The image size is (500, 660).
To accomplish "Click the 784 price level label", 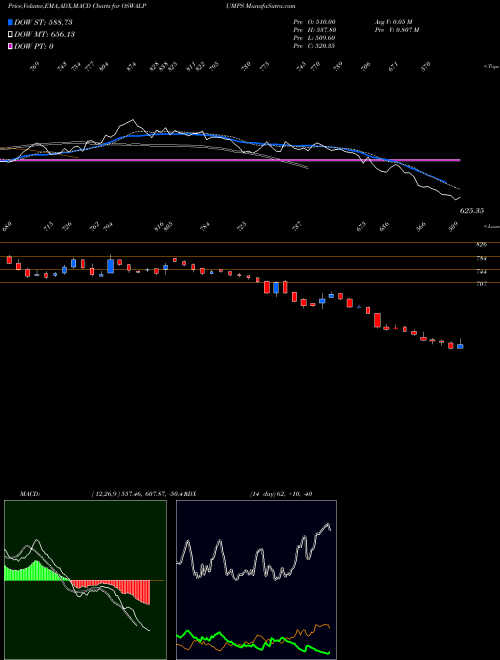I will click(482, 258).
